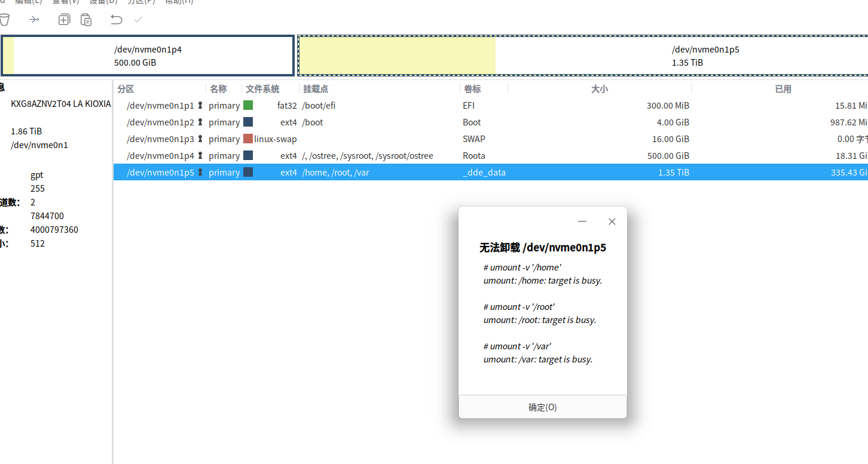The image size is (868, 464).
Task: Click the lock icon beside /dev/nvme0n1p3
Action: pyautogui.click(x=201, y=139)
